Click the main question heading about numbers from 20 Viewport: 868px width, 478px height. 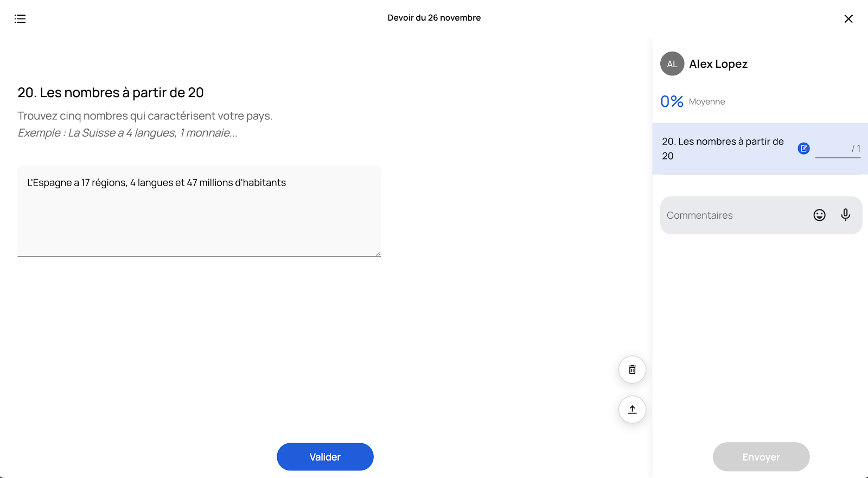[111, 93]
